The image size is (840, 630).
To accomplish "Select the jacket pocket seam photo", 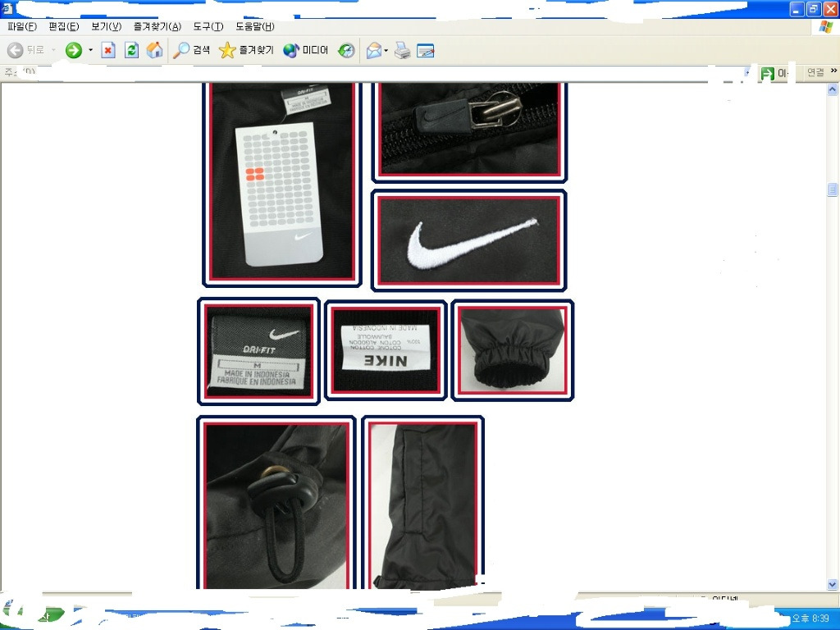I will point(423,503).
